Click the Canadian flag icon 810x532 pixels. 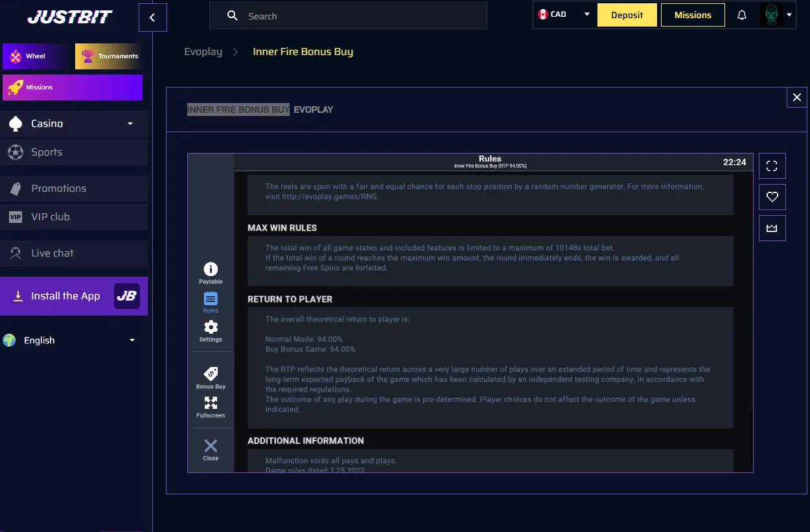pos(543,14)
